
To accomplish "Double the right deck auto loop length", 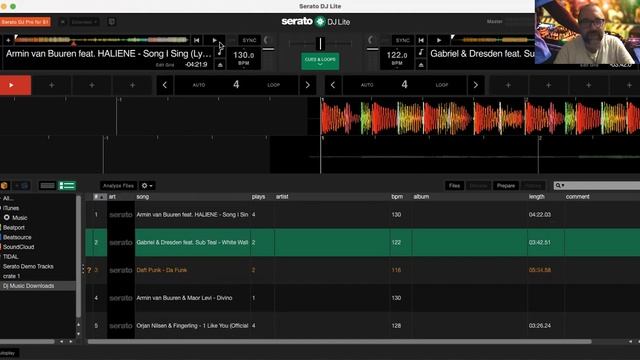I will pos(476,85).
